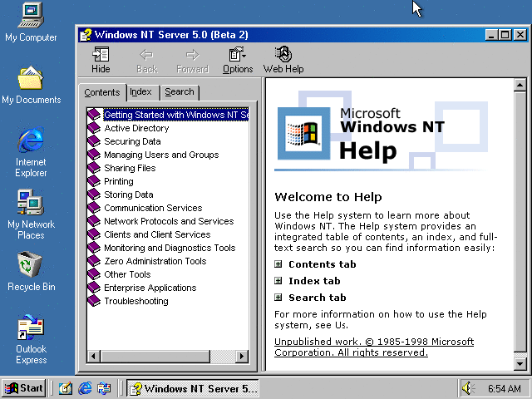532x399 pixels.
Task: Launch Outlook Express from quick launch bar
Action: click(104, 388)
